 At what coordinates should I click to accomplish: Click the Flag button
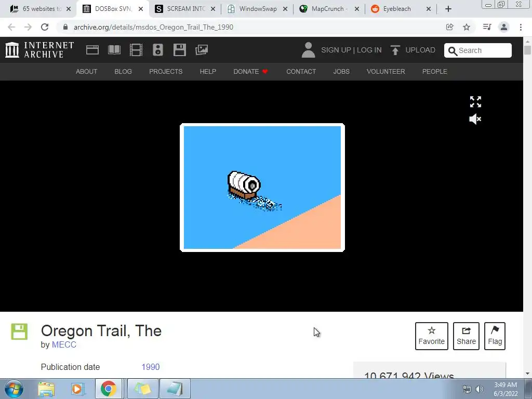pyautogui.click(x=495, y=336)
